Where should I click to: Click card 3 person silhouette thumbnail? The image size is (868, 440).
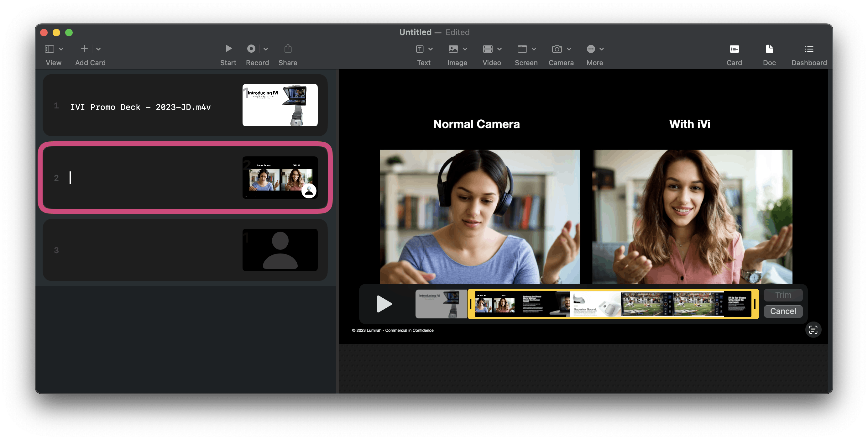(280, 250)
